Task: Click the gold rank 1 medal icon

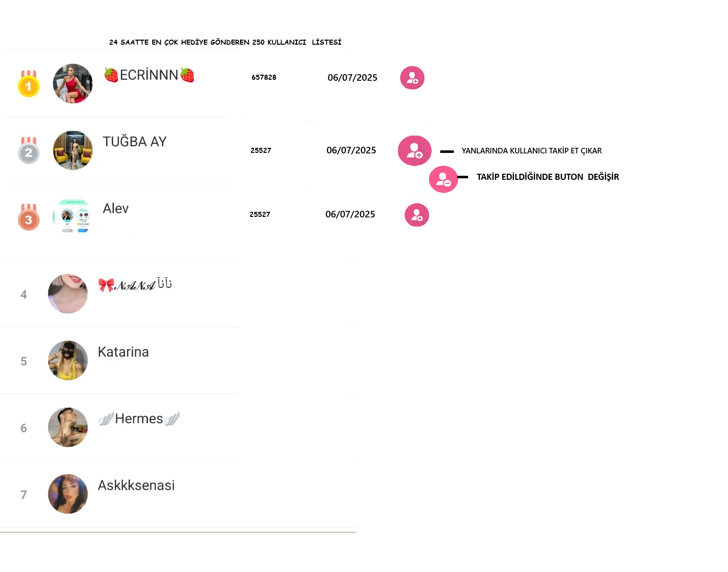Action: pyautogui.click(x=29, y=84)
